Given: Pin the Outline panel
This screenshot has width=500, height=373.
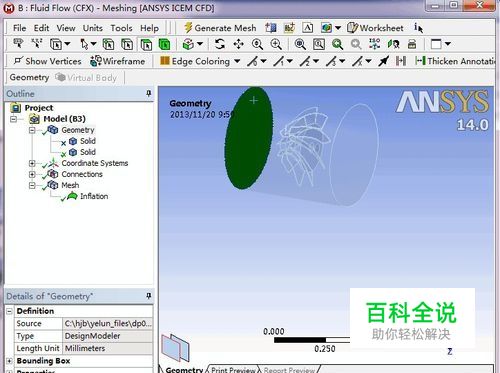Looking at the screenshot, I should coord(149,93).
